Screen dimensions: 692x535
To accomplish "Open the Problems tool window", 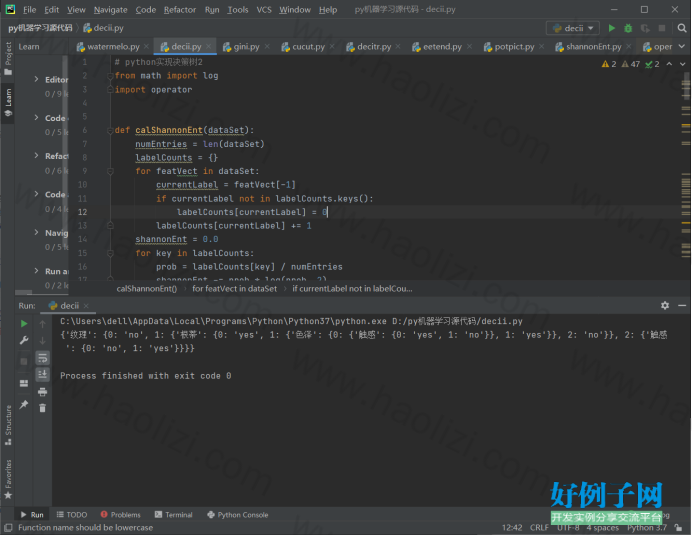I will point(120,515).
